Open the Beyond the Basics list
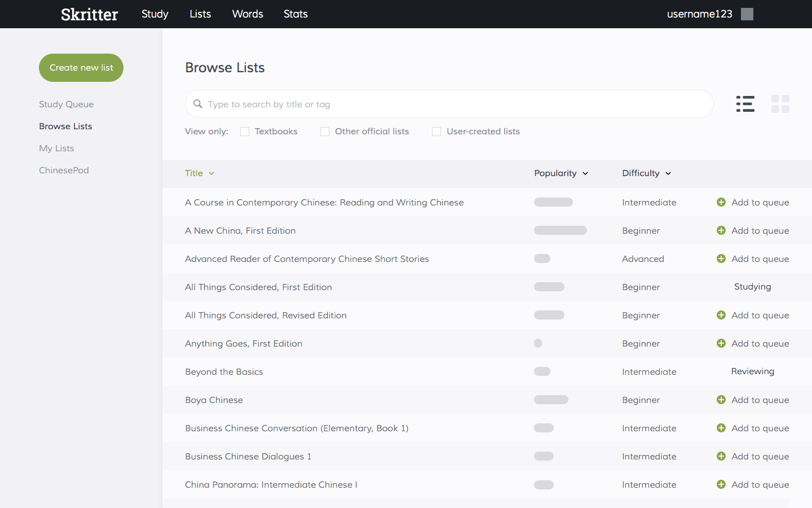 224,371
